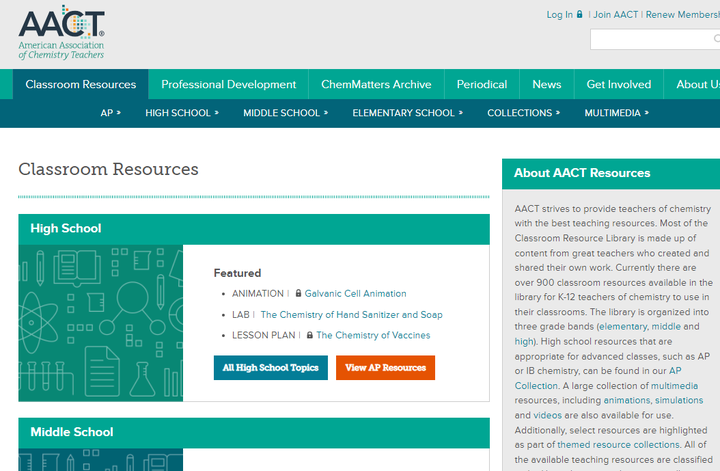Open the About Us tab
This screenshot has height=471, width=720.
pos(692,84)
